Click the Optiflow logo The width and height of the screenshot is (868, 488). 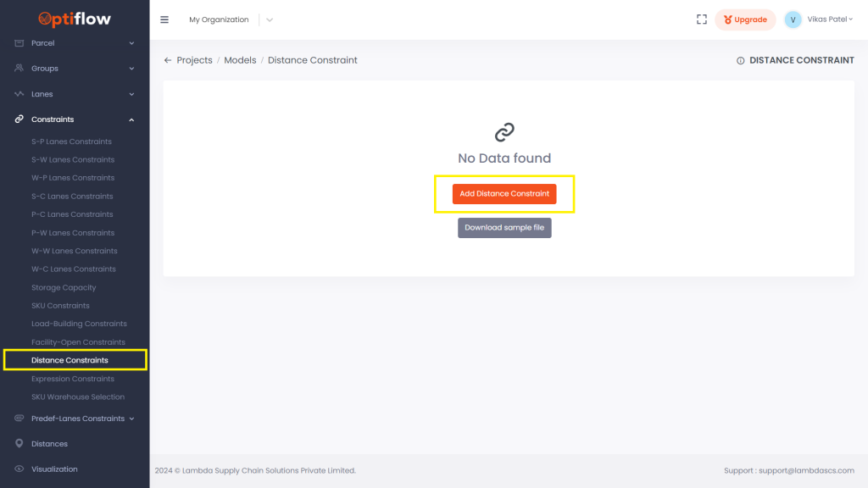[75, 19]
